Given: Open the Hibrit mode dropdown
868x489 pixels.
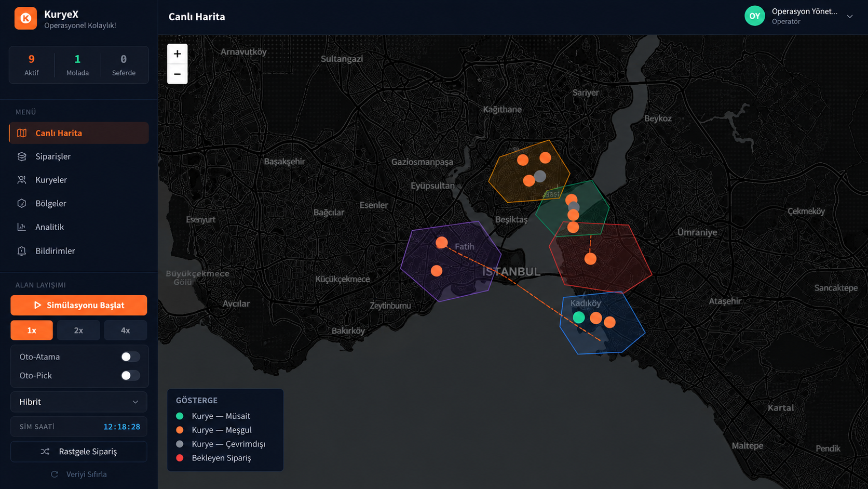Looking at the screenshot, I should point(79,402).
